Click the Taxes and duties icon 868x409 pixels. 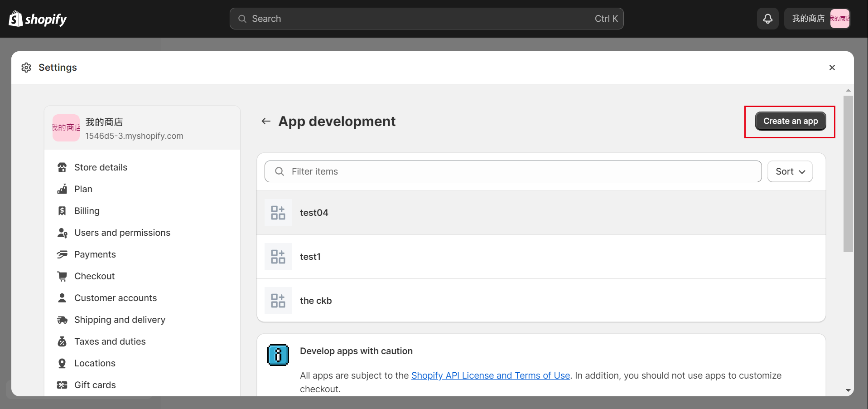point(62,341)
